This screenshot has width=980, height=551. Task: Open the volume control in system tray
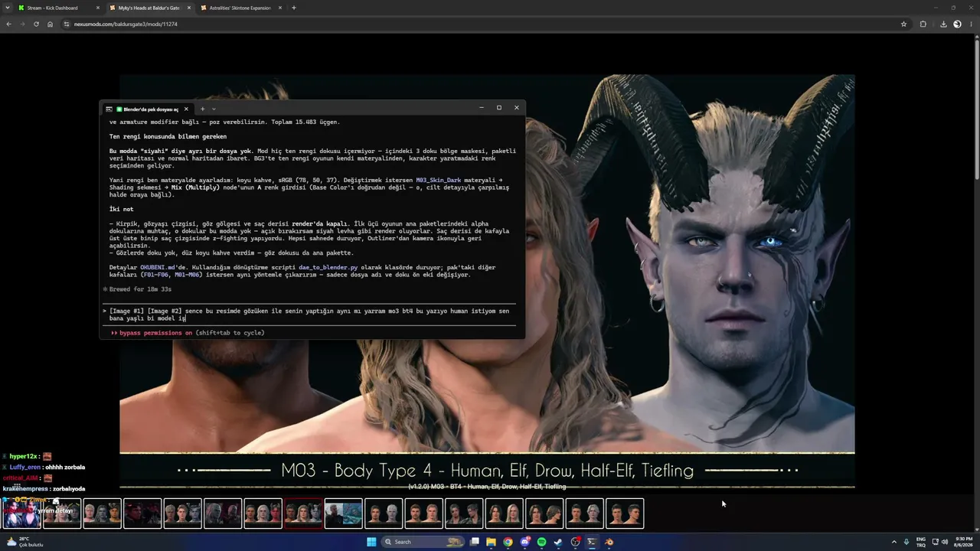[944, 542]
